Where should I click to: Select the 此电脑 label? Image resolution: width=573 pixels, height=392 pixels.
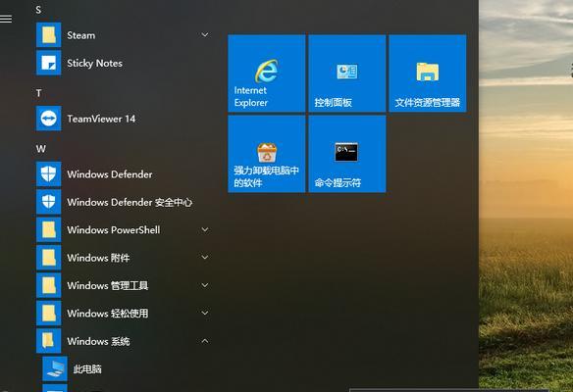pos(87,369)
